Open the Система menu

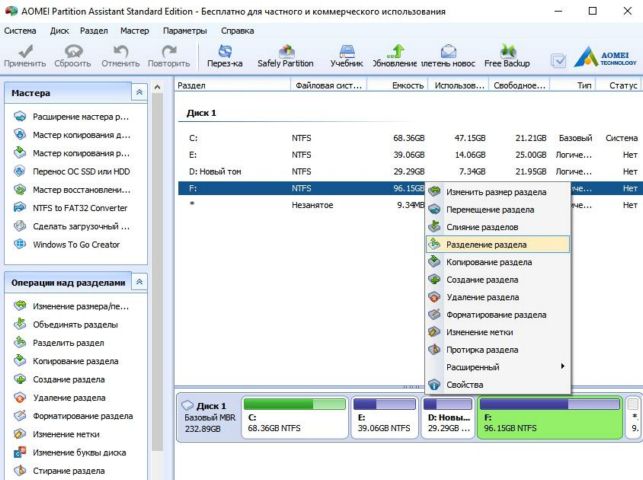(x=20, y=31)
